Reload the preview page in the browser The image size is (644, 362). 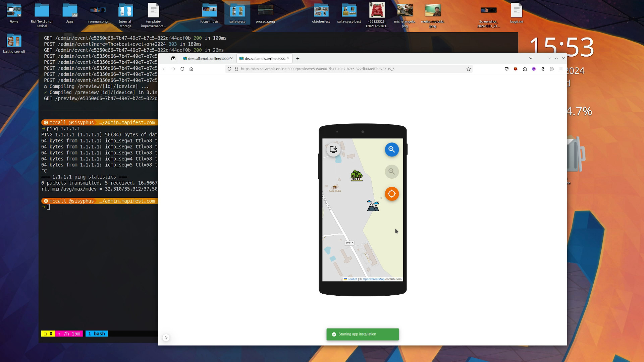pos(182,69)
